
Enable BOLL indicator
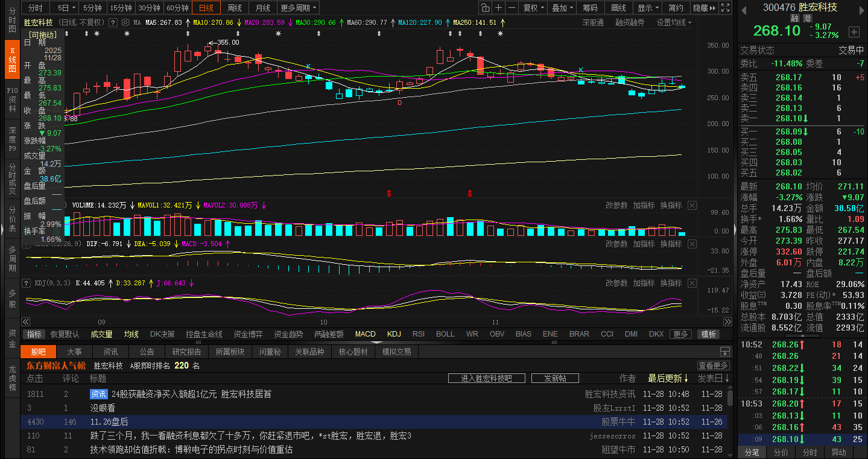click(x=445, y=334)
